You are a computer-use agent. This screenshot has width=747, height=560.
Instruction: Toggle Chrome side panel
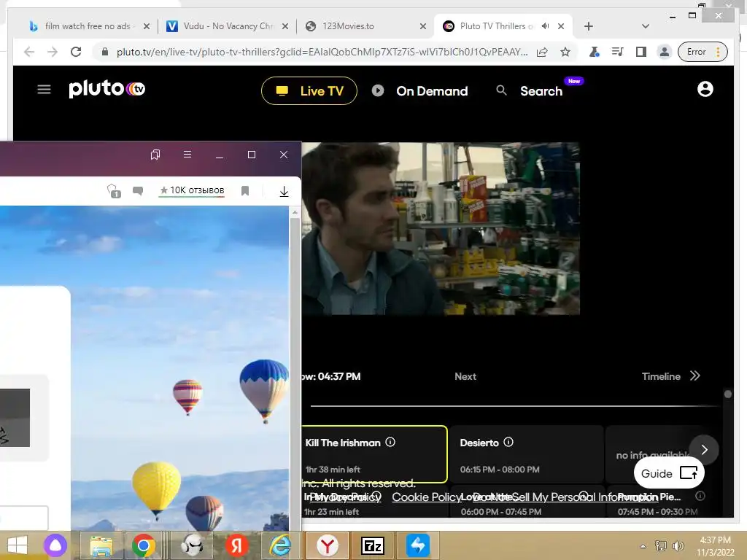(640, 52)
